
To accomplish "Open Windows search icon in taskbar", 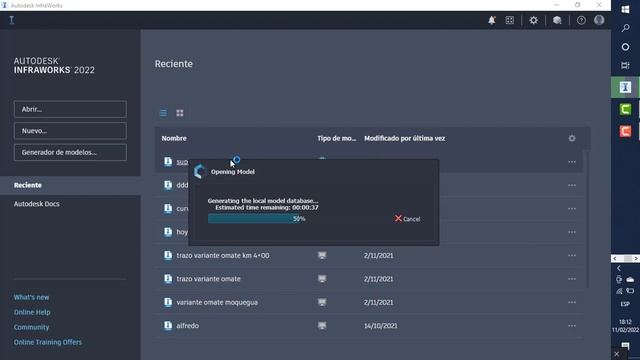I will tap(625, 28).
